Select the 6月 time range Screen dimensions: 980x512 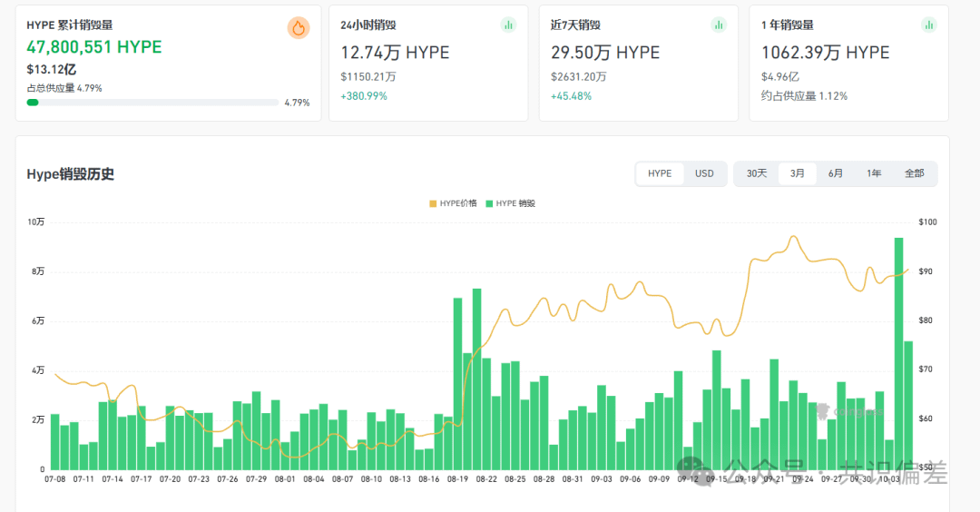click(x=836, y=173)
